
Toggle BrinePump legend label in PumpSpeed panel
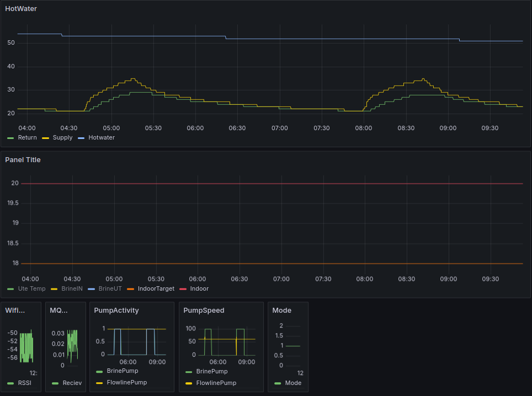(x=212, y=372)
